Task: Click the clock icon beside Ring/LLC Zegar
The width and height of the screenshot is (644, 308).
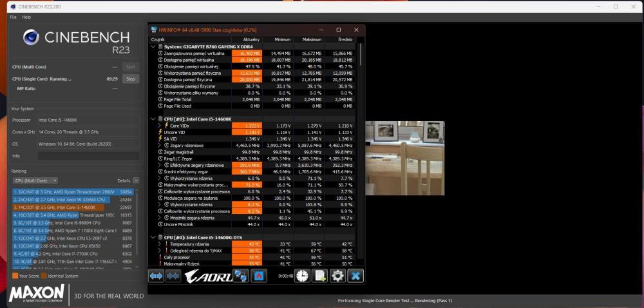Action: click(x=160, y=159)
